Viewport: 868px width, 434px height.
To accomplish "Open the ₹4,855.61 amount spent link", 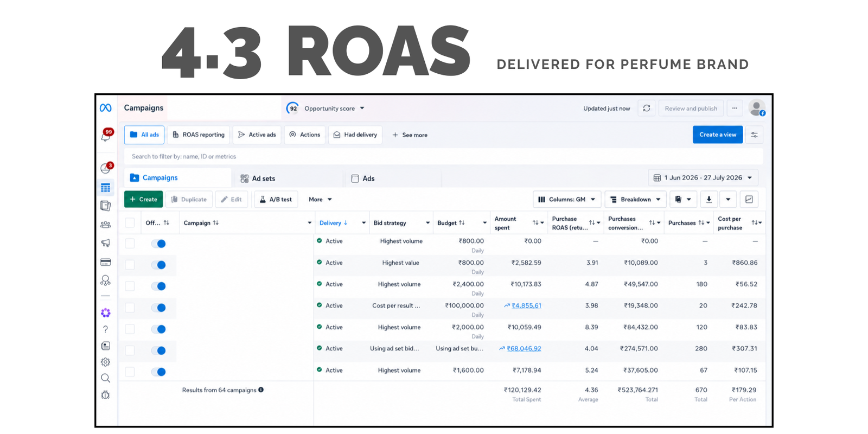I will [x=526, y=305].
